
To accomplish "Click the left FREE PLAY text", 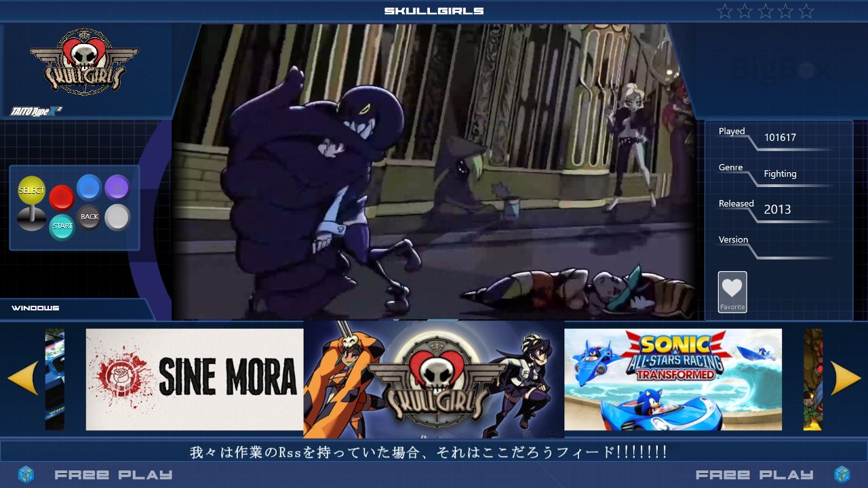I will [113, 475].
